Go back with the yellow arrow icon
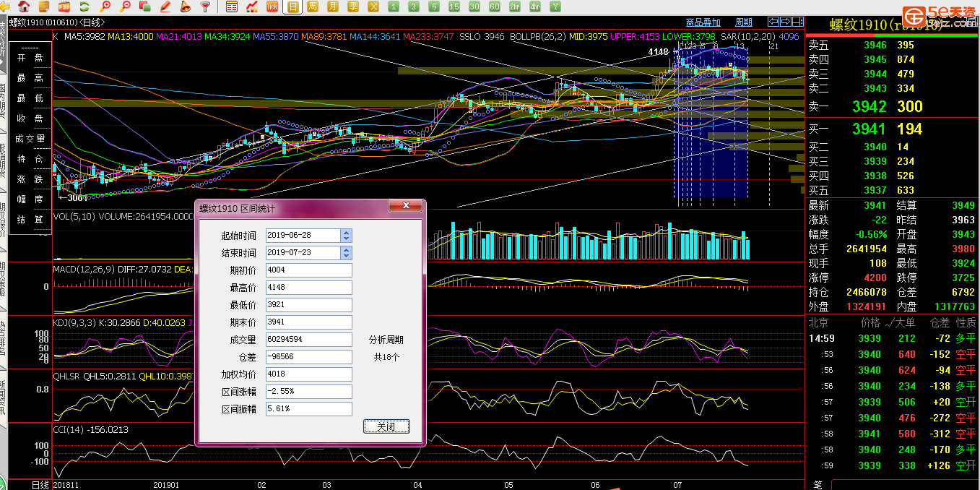 click(x=6, y=7)
